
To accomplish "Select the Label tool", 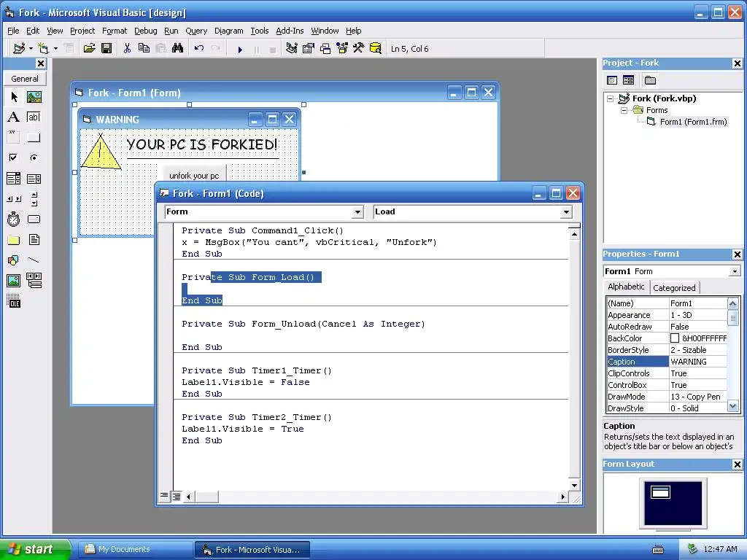I will point(14,117).
